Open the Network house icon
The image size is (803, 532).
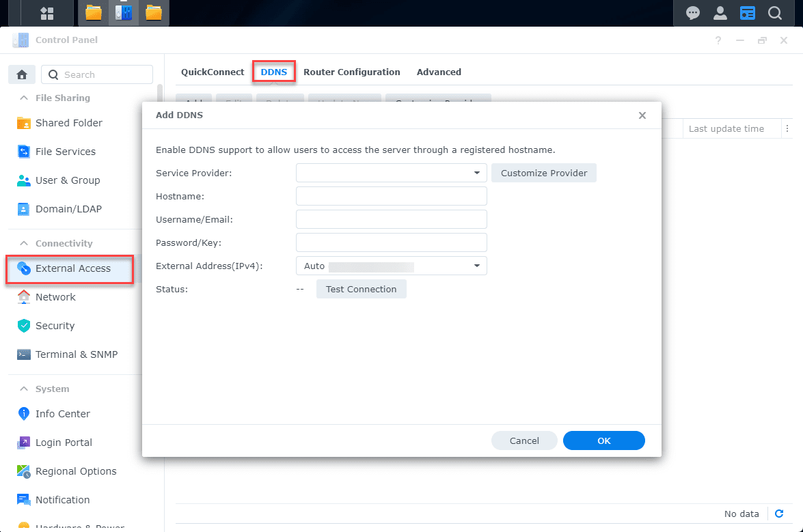[x=24, y=297]
